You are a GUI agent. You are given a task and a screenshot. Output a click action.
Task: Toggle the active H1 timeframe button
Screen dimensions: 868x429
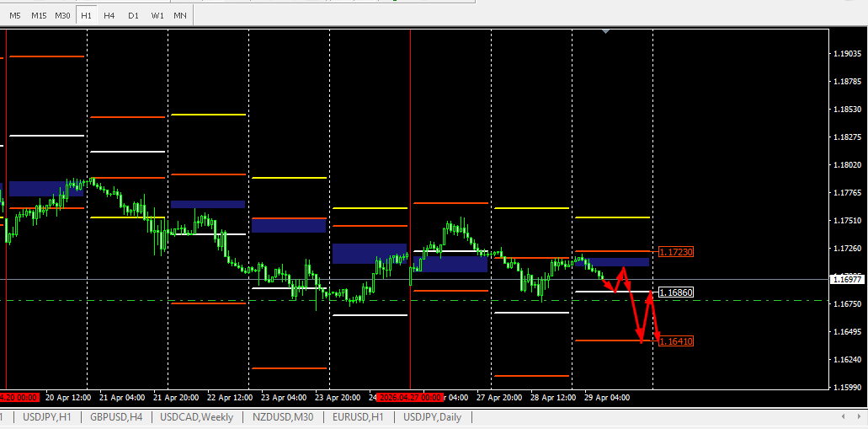click(x=87, y=15)
